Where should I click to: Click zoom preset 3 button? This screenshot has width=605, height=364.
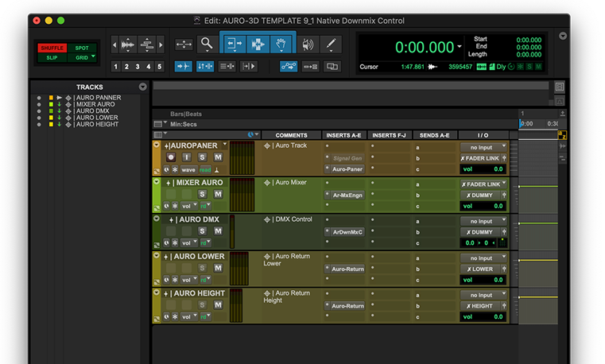click(138, 67)
